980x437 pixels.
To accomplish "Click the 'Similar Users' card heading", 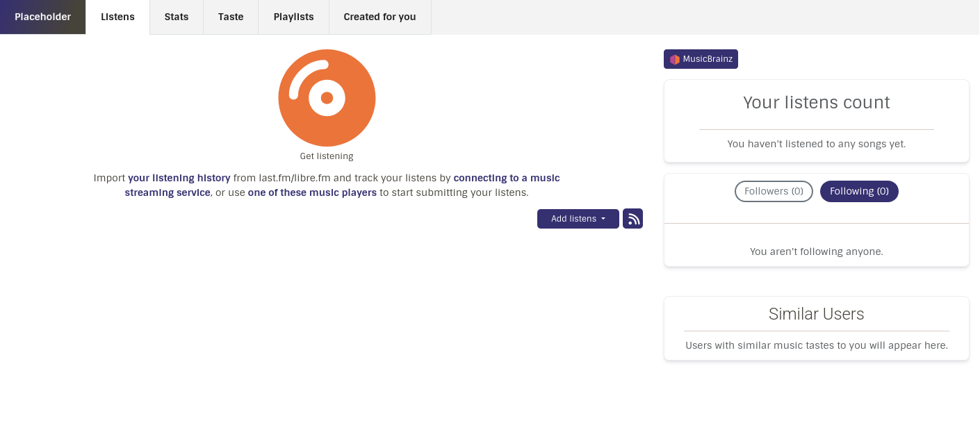I will click(x=817, y=314).
